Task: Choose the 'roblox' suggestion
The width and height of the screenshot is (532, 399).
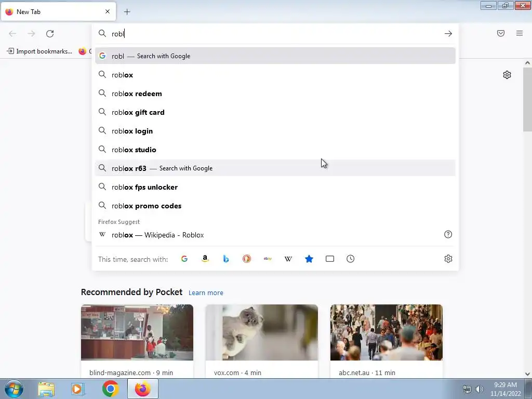Action: [275, 75]
